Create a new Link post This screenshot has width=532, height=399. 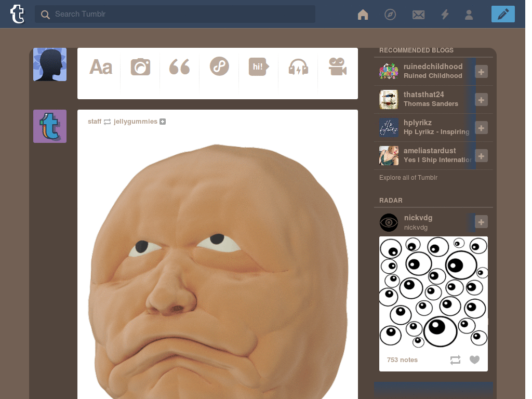point(219,66)
